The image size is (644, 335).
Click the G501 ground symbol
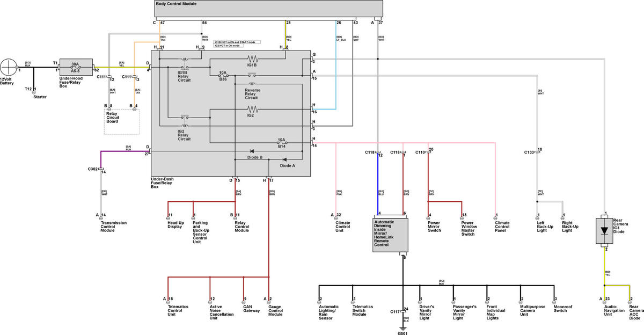[402, 328]
